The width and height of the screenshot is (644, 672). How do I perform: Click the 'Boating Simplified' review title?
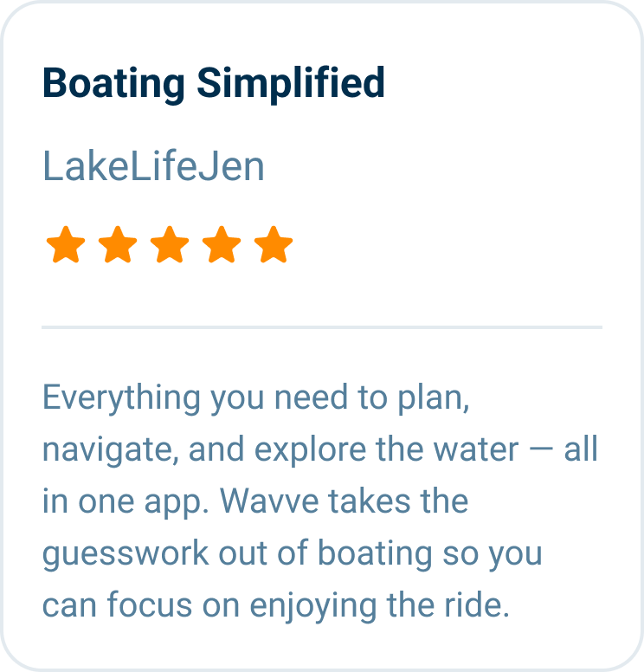213,84
